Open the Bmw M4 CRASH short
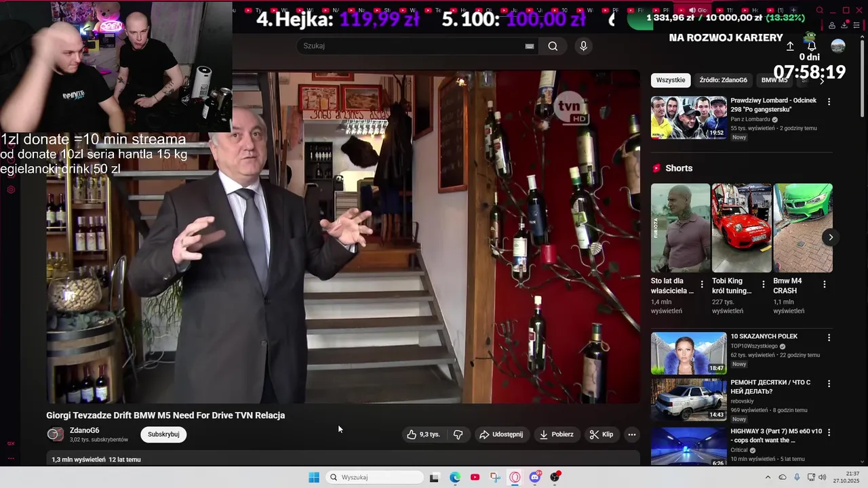The height and width of the screenshot is (488, 868). (x=803, y=228)
